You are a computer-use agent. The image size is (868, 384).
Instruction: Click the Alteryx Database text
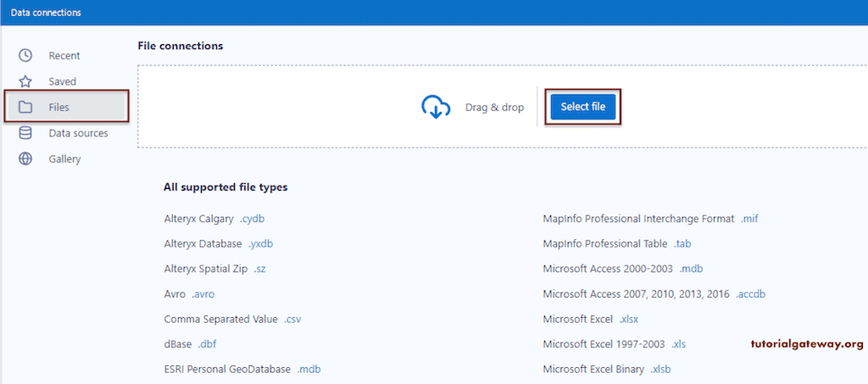coord(203,243)
